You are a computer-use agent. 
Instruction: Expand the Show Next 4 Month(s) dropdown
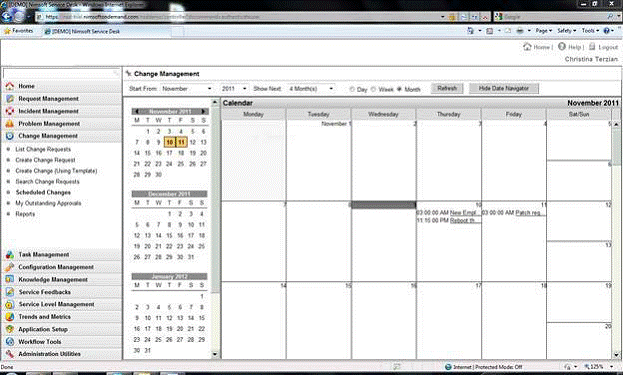click(x=311, y=89)
